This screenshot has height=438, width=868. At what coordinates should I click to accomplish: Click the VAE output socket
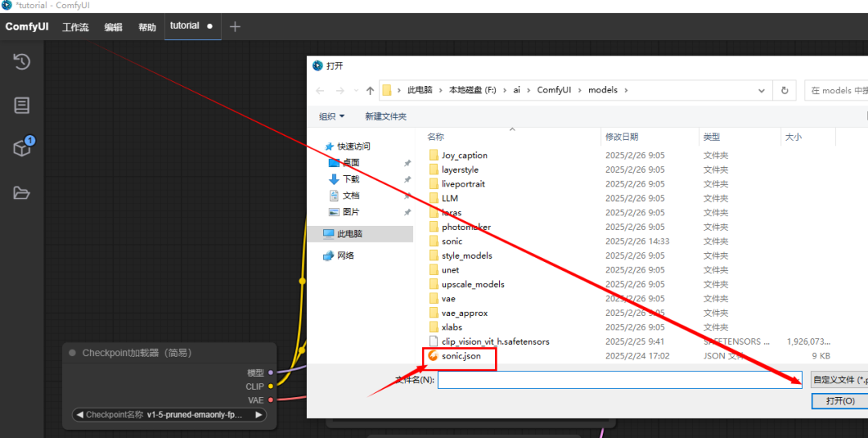[x=271, y=399]
